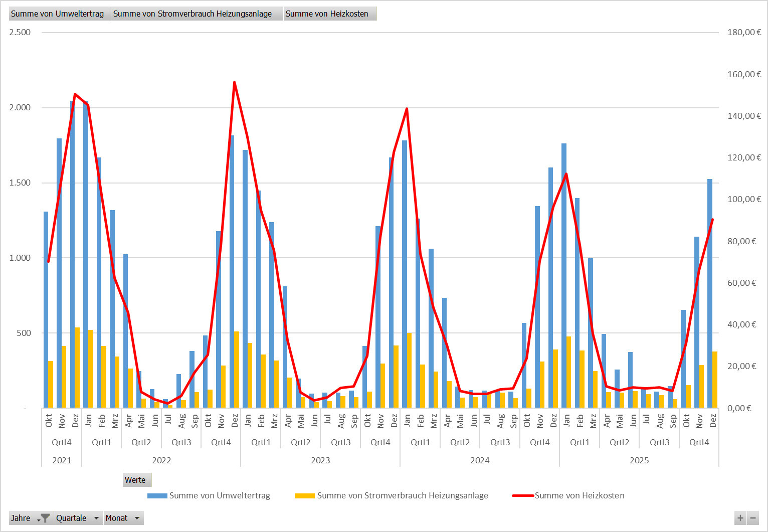This screenshot has height=532, width=768.
Task: Click the 2025 year axis label
Action: (639, 460)
